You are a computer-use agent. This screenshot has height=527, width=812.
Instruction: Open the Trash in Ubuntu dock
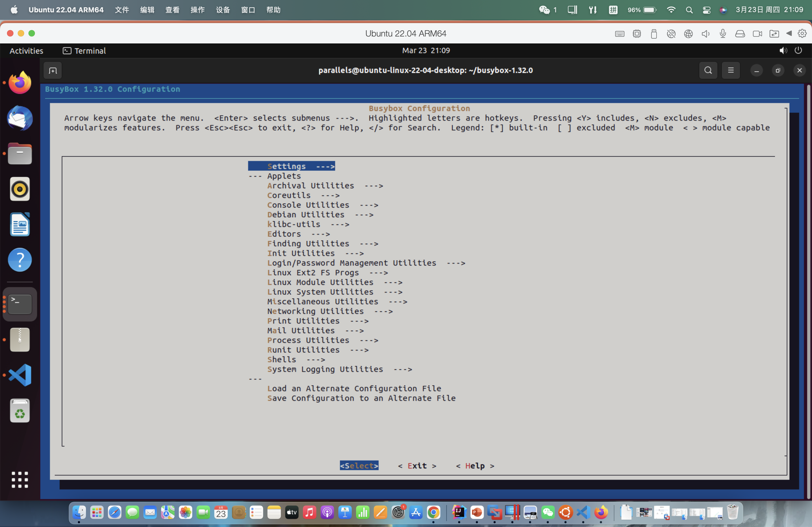coord(20,411)
